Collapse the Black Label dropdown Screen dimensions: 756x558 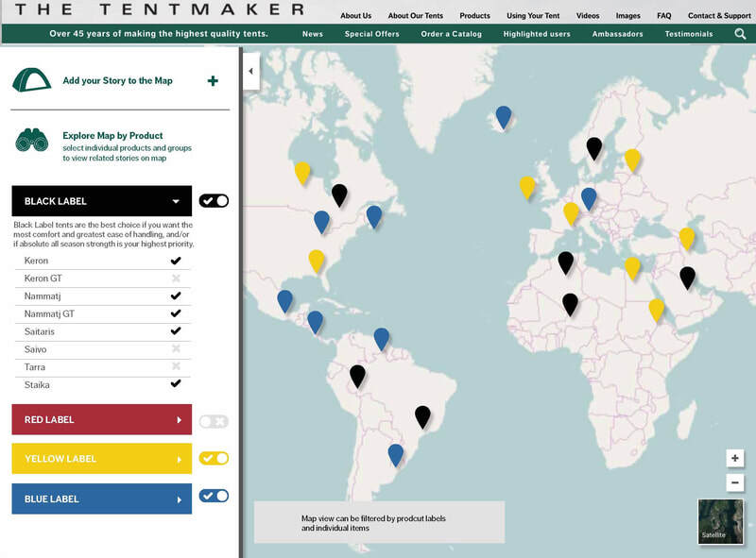coord(176,201)
